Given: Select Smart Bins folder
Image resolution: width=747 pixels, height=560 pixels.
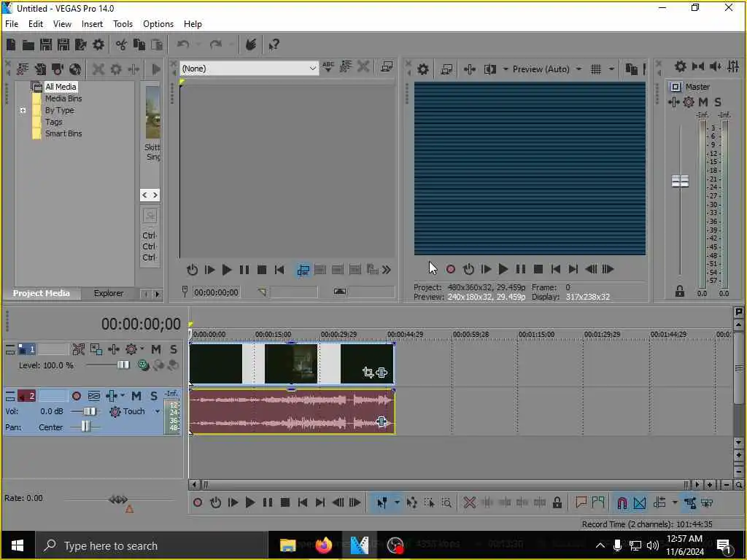Looking at the screenshot, I should [x=63, y=134].
